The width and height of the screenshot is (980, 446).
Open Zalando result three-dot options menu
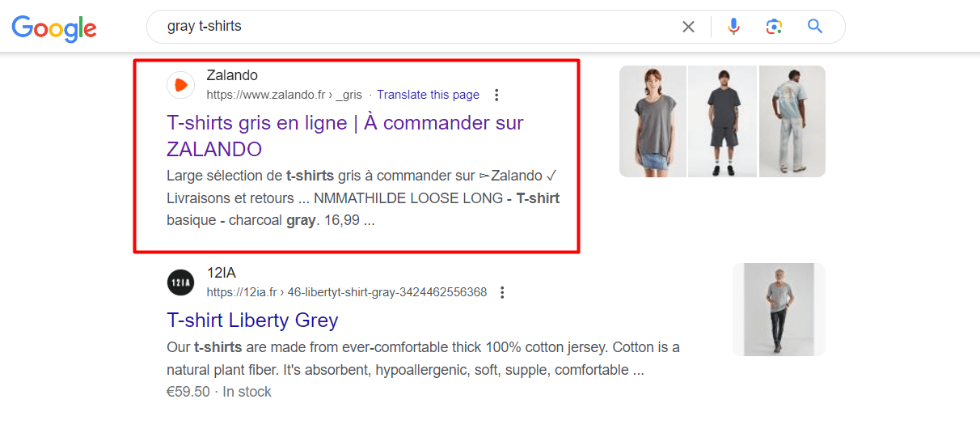pyautogui.click(x=496, y=95)
